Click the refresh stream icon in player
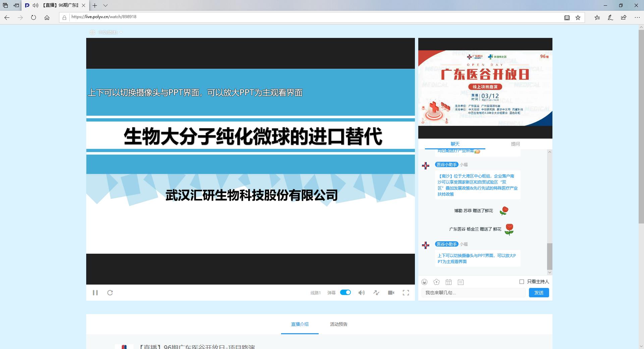Image resolution: width=644 pixels, height=349 pixels. [x=110, y=293]
